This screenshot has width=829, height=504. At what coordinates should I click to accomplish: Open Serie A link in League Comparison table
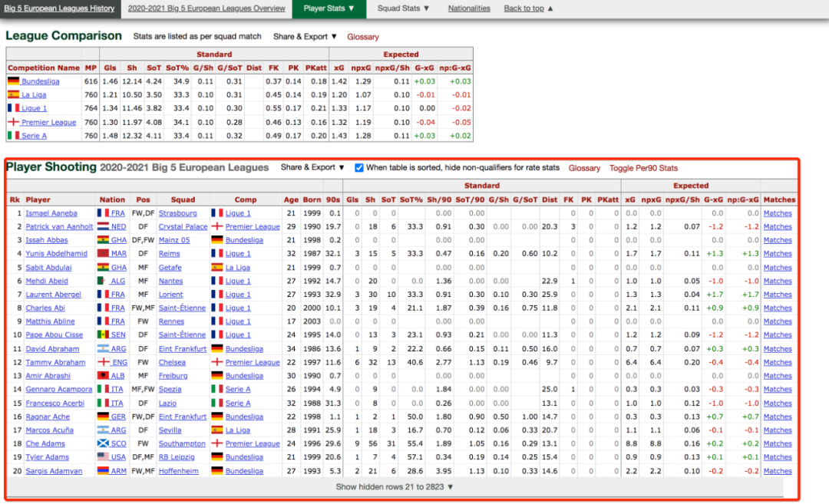pyautogui.click(x=34, y=136)
